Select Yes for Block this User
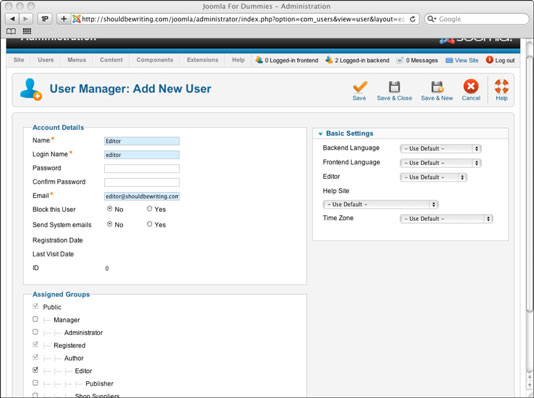Image resolution: width=534 pixels, height=398 pixels. pos(149,208)
